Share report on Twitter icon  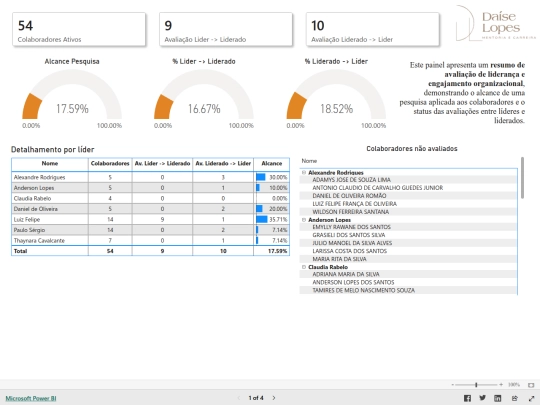pos(482,398)
